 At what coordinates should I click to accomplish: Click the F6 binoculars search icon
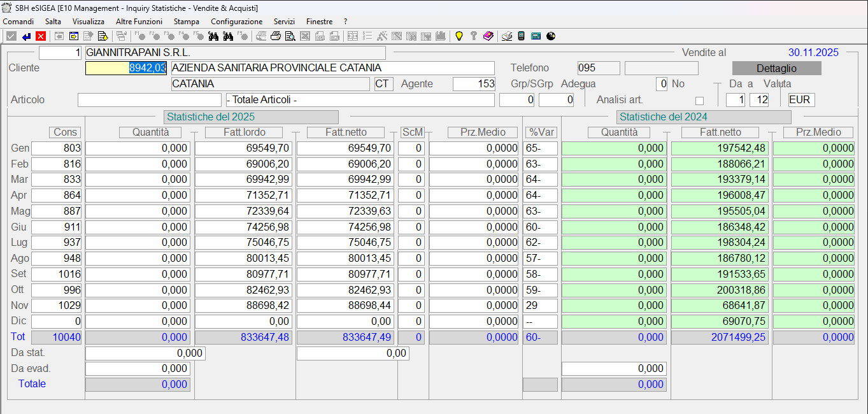(213, 36)
